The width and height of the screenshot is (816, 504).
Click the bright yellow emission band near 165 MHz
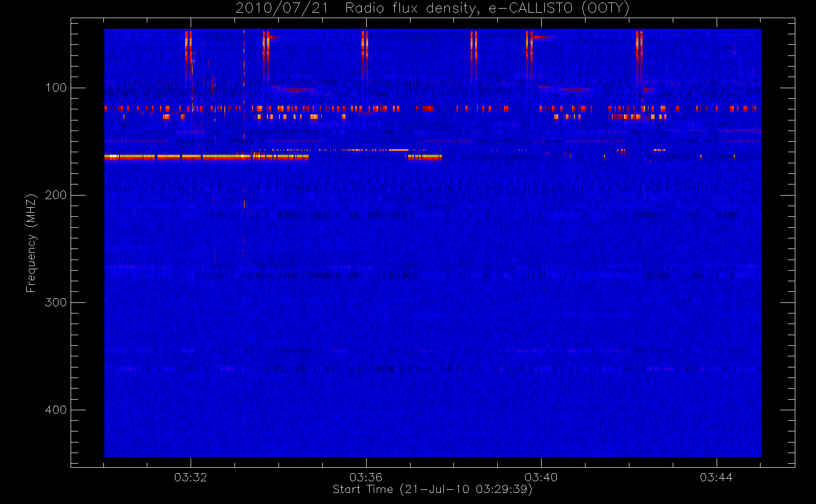point(206,157)
